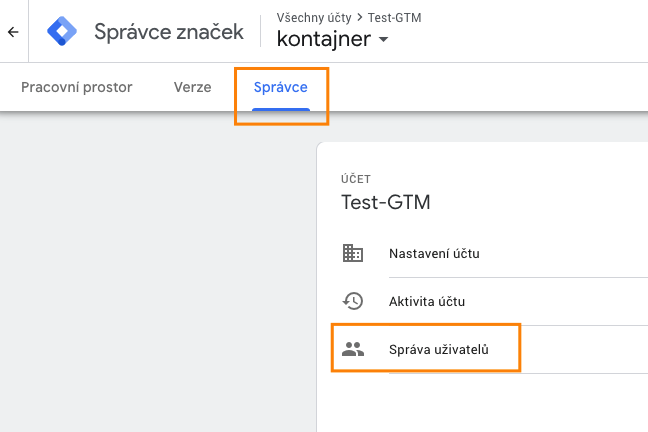The height and width of the screenshot is (432, 648).
Task: Click the building icon beside Nastavení účtu
Action: (352, 253)
